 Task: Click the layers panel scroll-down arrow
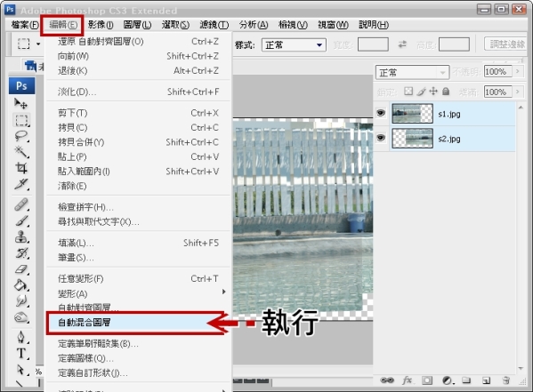521,369
